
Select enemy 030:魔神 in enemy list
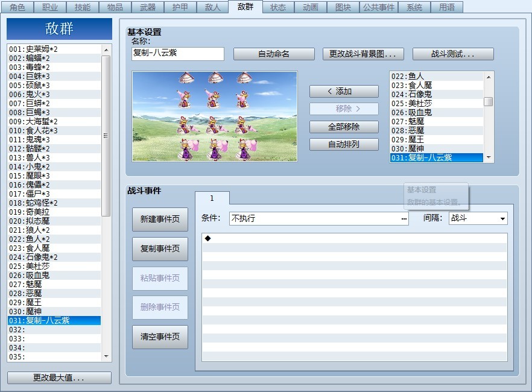437,148
